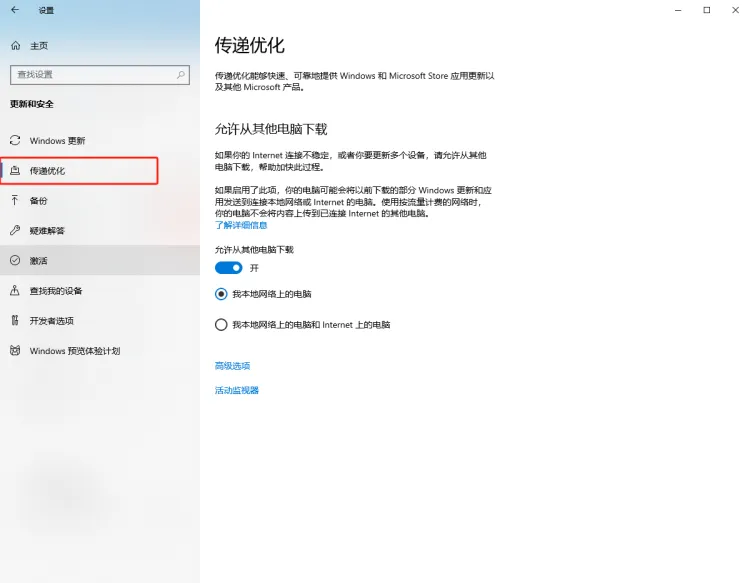Viewport: 750px width, 583px height.
Task: Click the 开发者选项 tools icon
Action: [x=15, y=320]
